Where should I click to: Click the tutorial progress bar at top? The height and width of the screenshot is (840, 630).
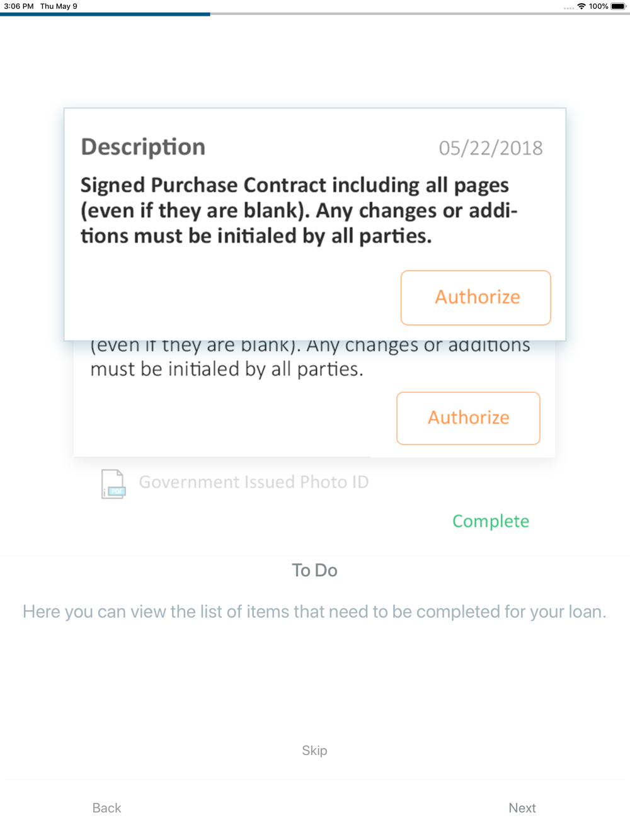coord(315,14)
